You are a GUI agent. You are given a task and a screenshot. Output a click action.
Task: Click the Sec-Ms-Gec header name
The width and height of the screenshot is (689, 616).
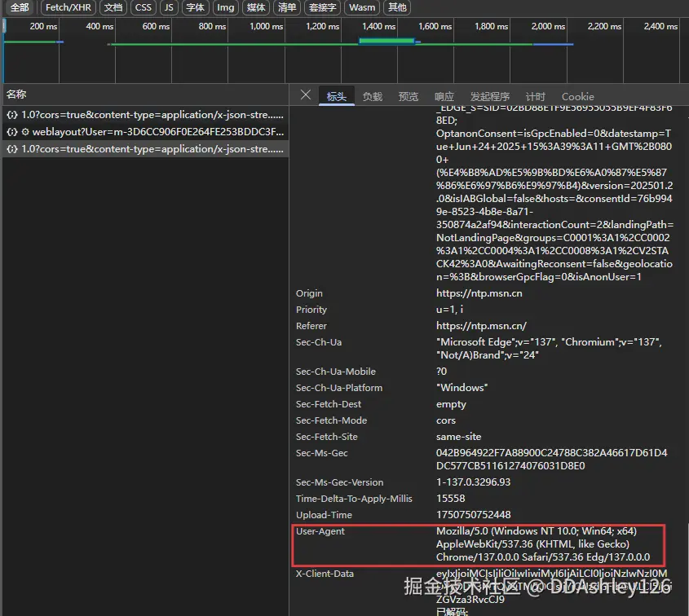pyautogui.click(x=321, y=453)
